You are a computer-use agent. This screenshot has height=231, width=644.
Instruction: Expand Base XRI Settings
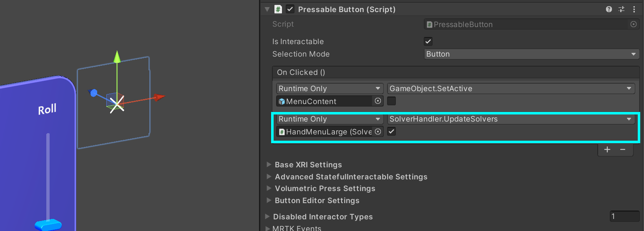click(269, 164)
